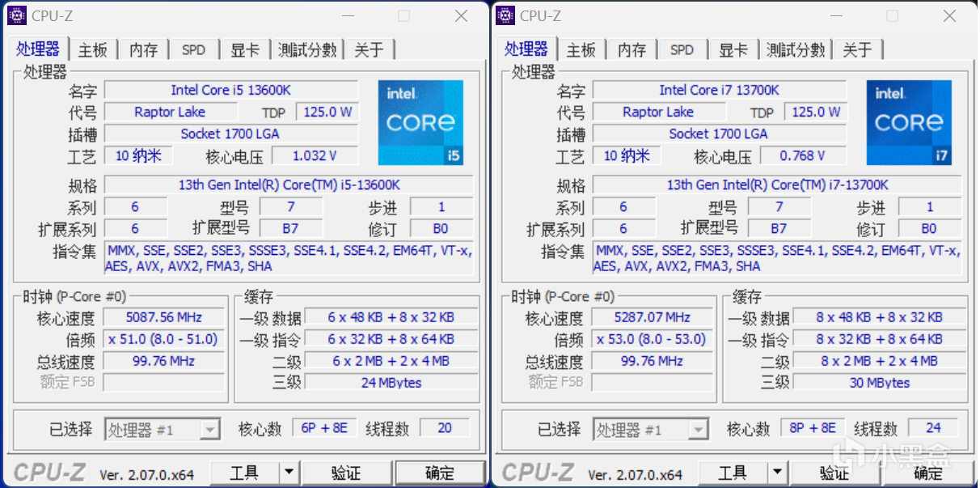Open SPD tab in left window
980x488 pixels.
click(193, 50)
